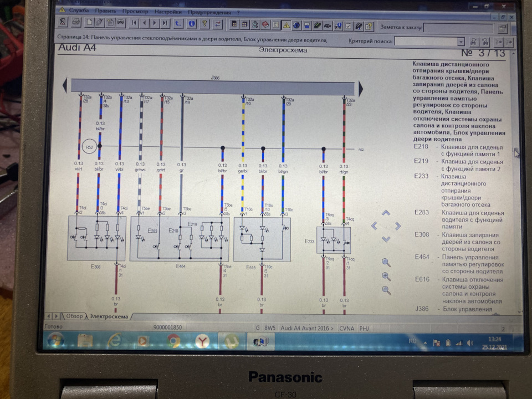Click the J386 right continuation arrow
The image size is (532, 399).
click(x=361, y=89)
